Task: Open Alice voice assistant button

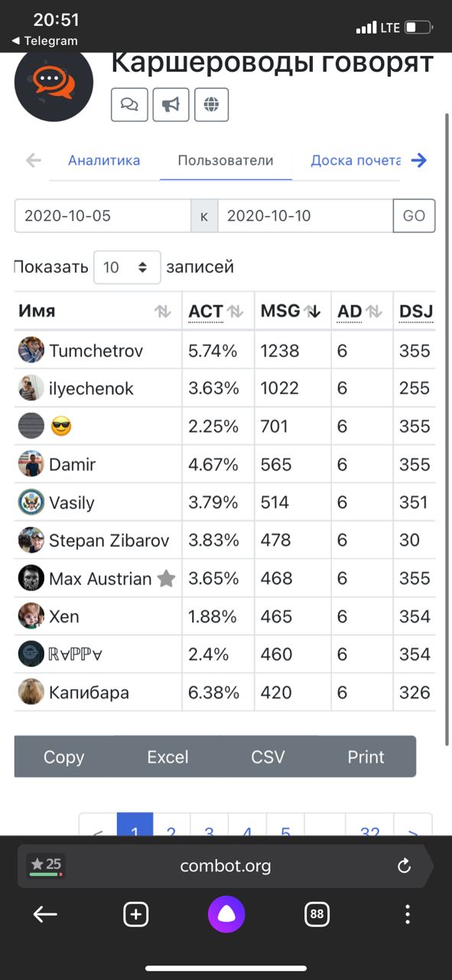Action: 226,914
